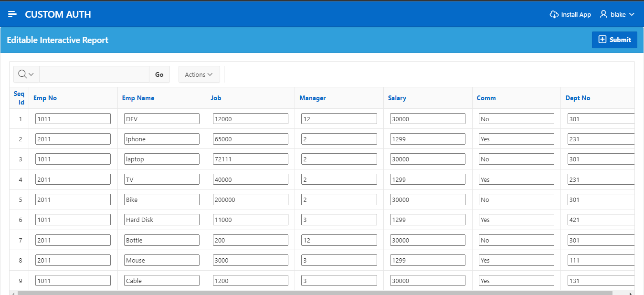Edit Dept No field containing 421
644x295 pixels.
point(601,220)
